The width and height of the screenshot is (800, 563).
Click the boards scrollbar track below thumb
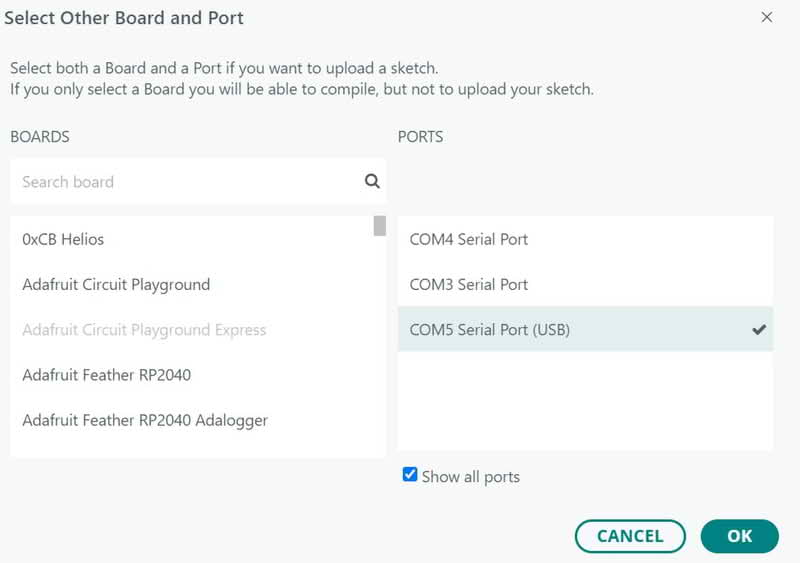380,350
